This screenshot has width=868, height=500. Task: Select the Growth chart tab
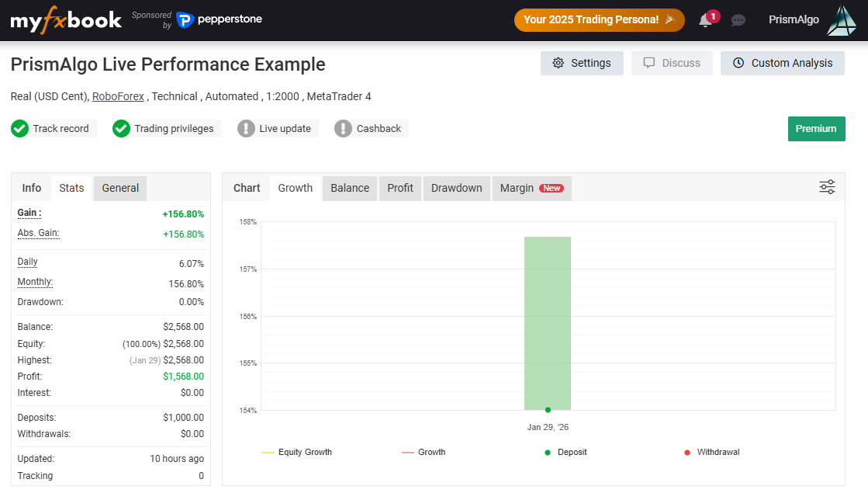pos(295,189)
